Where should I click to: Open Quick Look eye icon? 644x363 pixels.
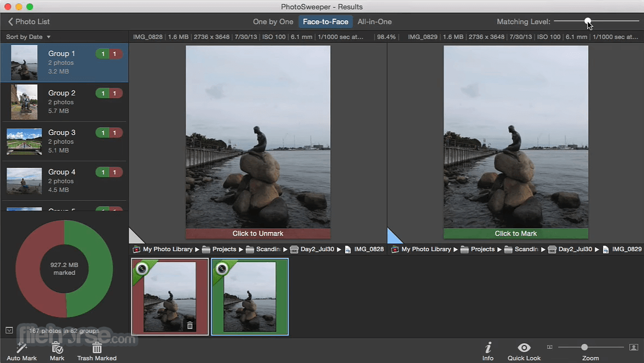524,348
